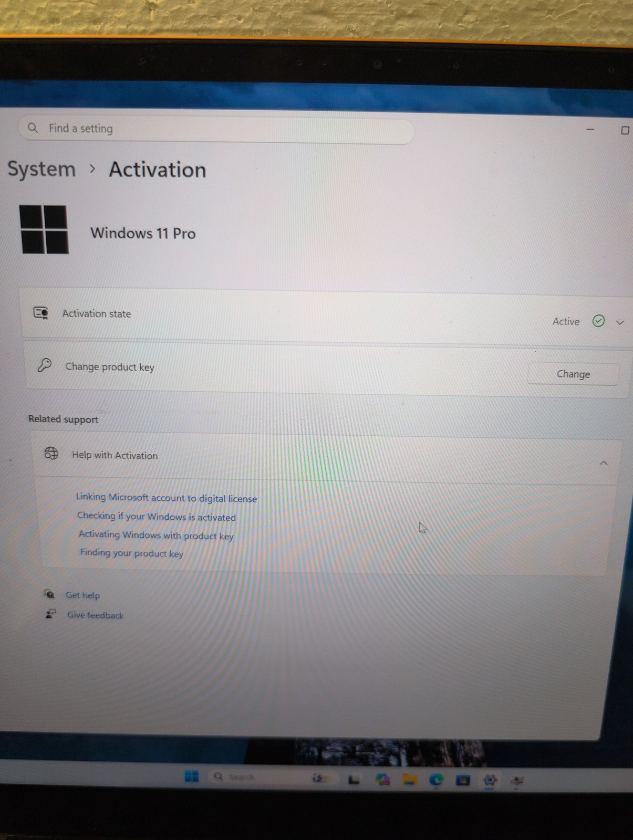Click the Windows logo next to Windows 11 Pro

44,229
